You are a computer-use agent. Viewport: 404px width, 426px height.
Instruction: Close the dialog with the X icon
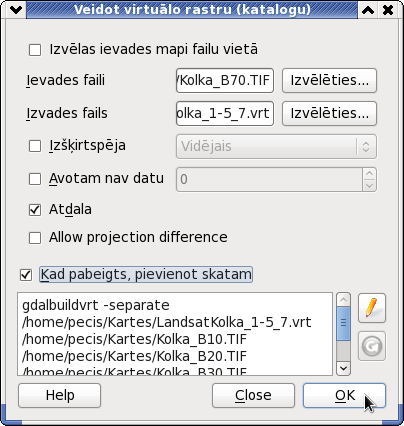(388, 10)
